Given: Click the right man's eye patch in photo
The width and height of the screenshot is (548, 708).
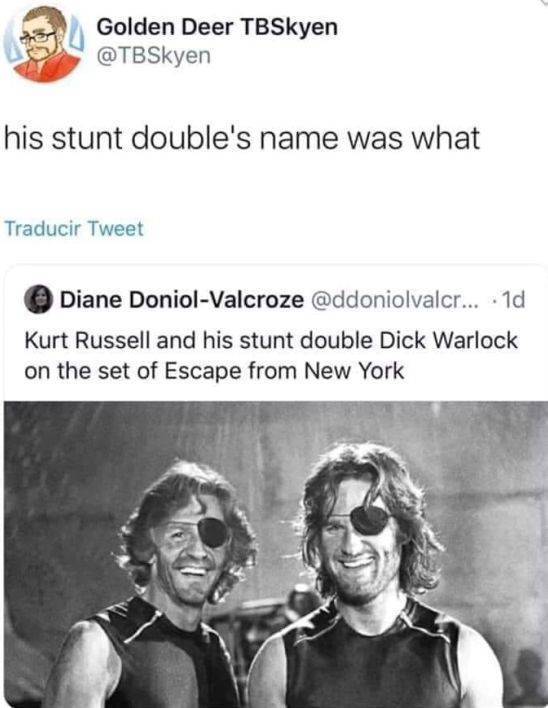Looking at the screenshot, I should (x=369, y=519).
